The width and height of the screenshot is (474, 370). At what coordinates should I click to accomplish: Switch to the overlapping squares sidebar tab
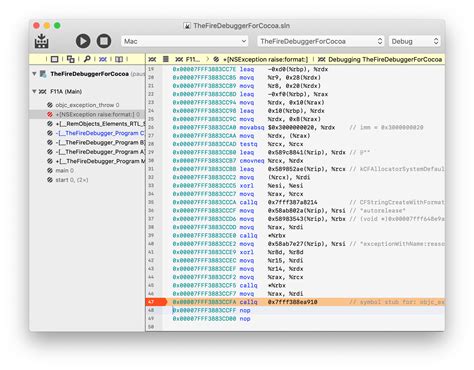point(70,59)
